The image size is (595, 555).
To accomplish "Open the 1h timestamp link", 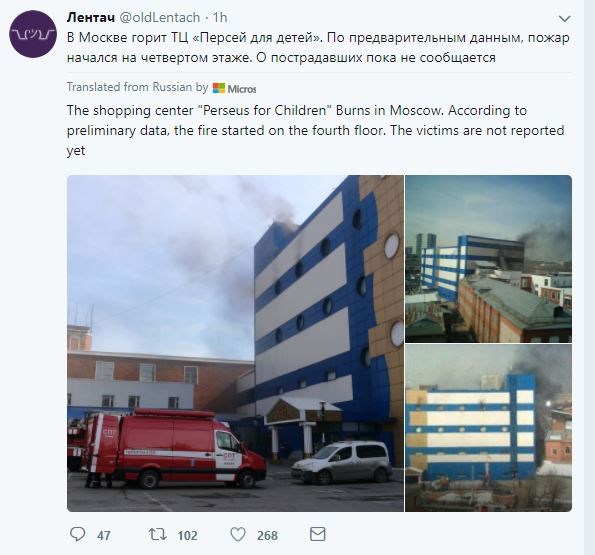I will click(220, 17).
